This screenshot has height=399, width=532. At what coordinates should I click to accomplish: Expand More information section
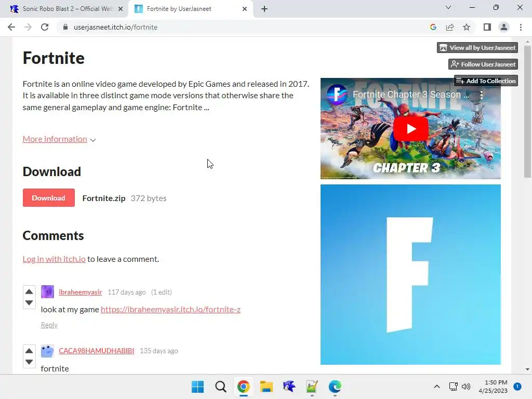click(59, 139)
